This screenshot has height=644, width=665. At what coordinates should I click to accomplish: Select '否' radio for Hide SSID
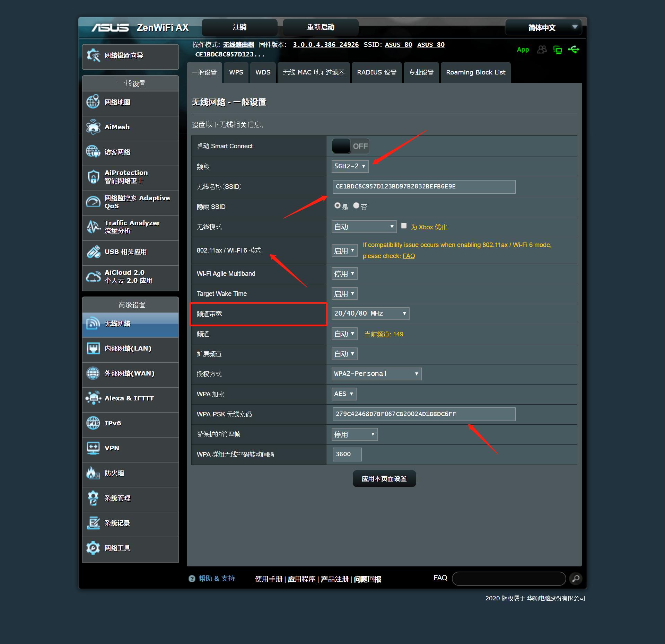pyautogui.click(x=356, y=206)
